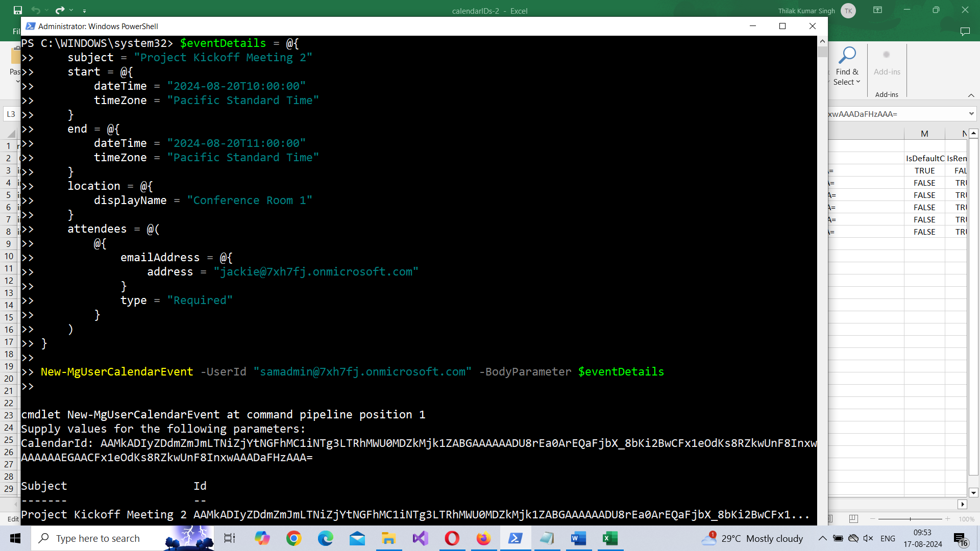Viewport: 980px width, 551px height.
Task: Open Ribbon Display Options icon
Action: click(877, 10)
